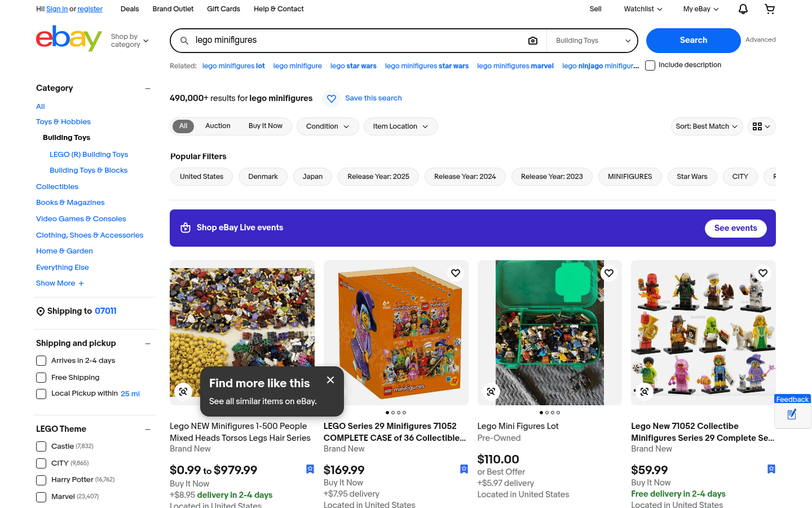Viewport: 812px width, 508px height.
Task: Open the shopping cart icon
Action: 770,9
